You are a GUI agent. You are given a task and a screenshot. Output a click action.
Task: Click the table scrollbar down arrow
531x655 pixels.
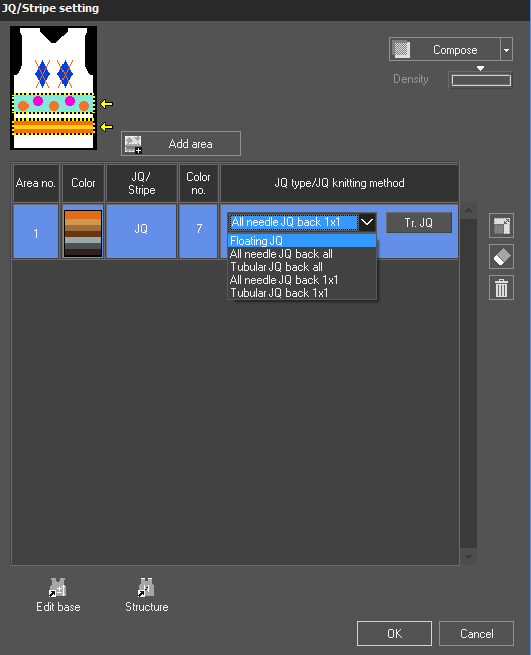coord(468,556)
